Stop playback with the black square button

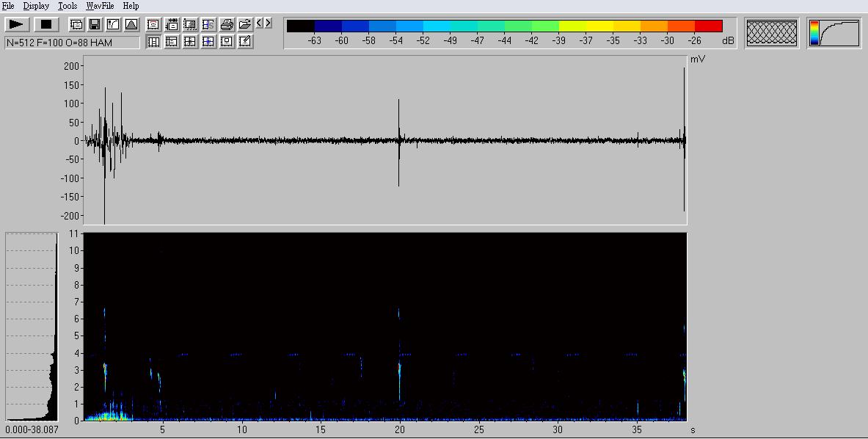[x=46, y=24]
